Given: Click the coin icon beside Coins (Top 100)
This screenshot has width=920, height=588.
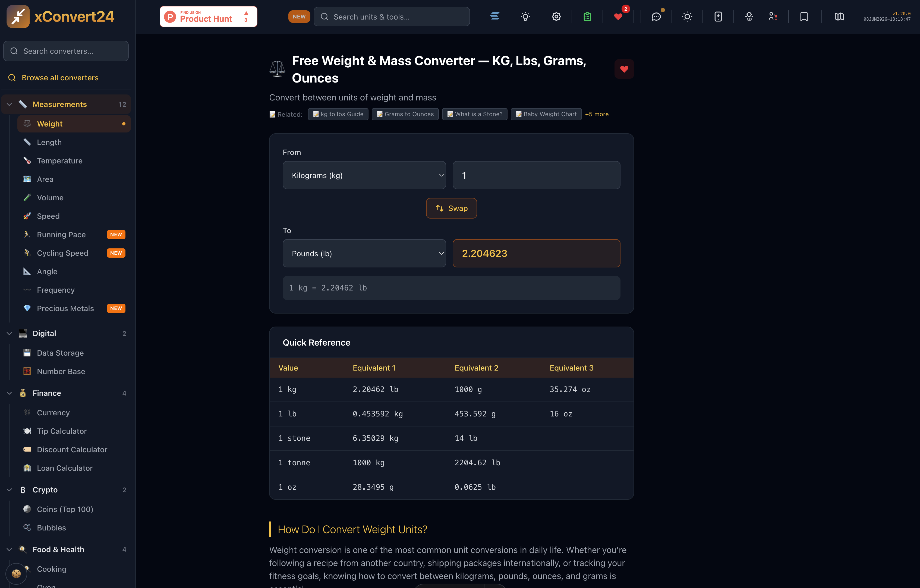Looking at the screenshot, I should (27, 509).
